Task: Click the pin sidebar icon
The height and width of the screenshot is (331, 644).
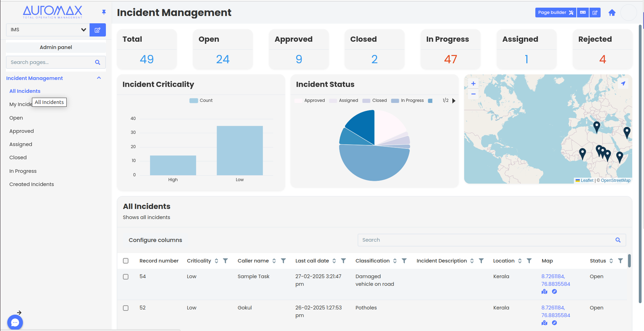Action: (x=104, y=12)
